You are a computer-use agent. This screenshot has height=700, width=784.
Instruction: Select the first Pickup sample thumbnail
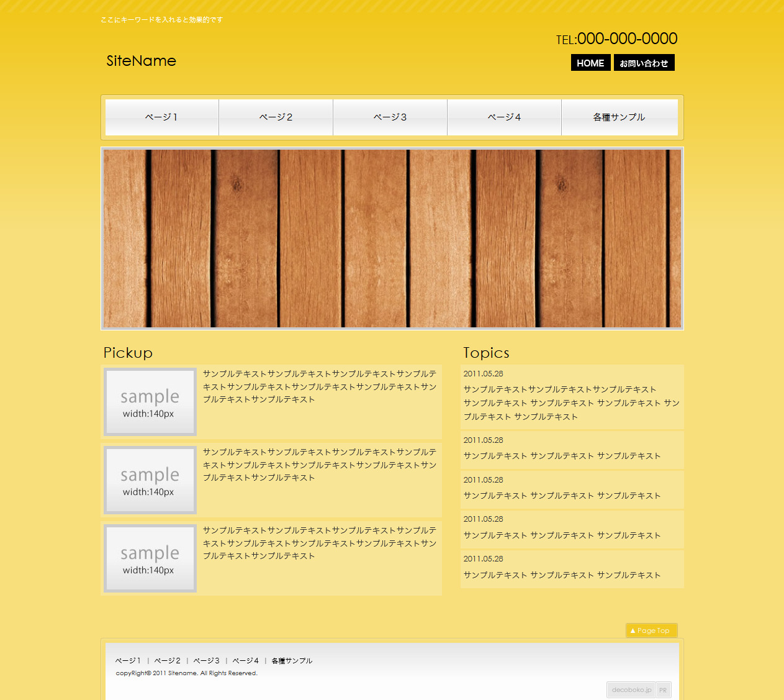(x=150, y=402)
